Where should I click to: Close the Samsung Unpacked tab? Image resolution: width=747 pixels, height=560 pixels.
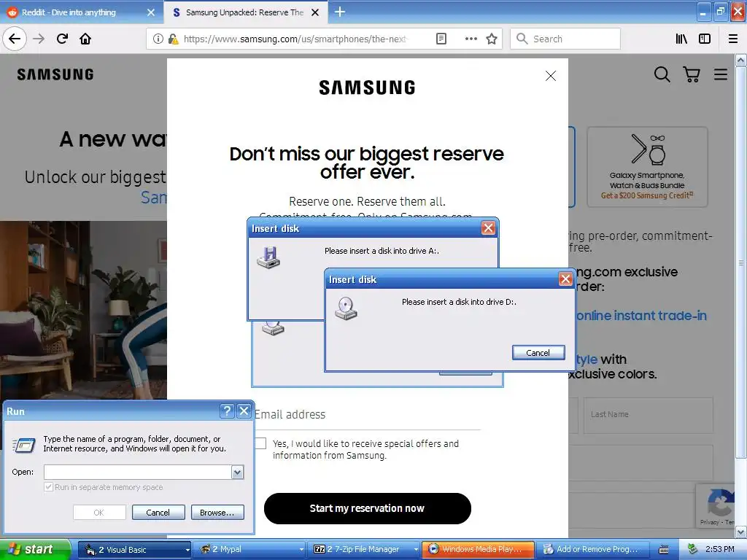coord(315,12)
